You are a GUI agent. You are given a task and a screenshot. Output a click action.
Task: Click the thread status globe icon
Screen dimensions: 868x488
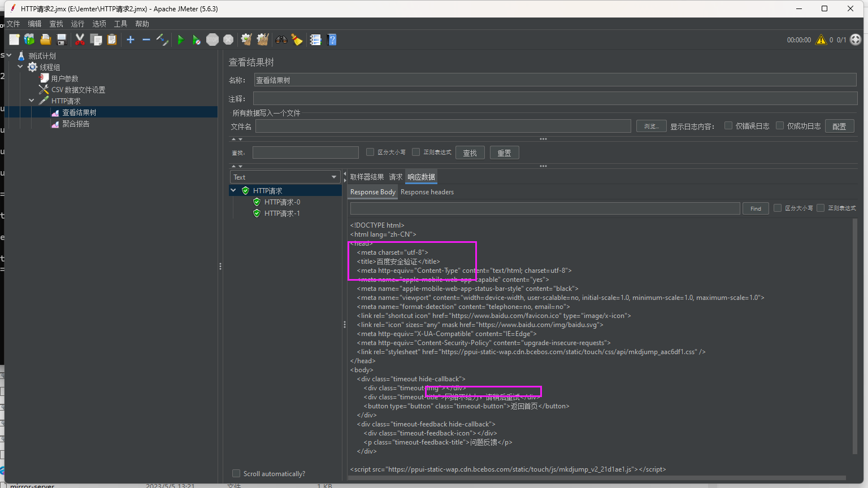coord(856,40)
